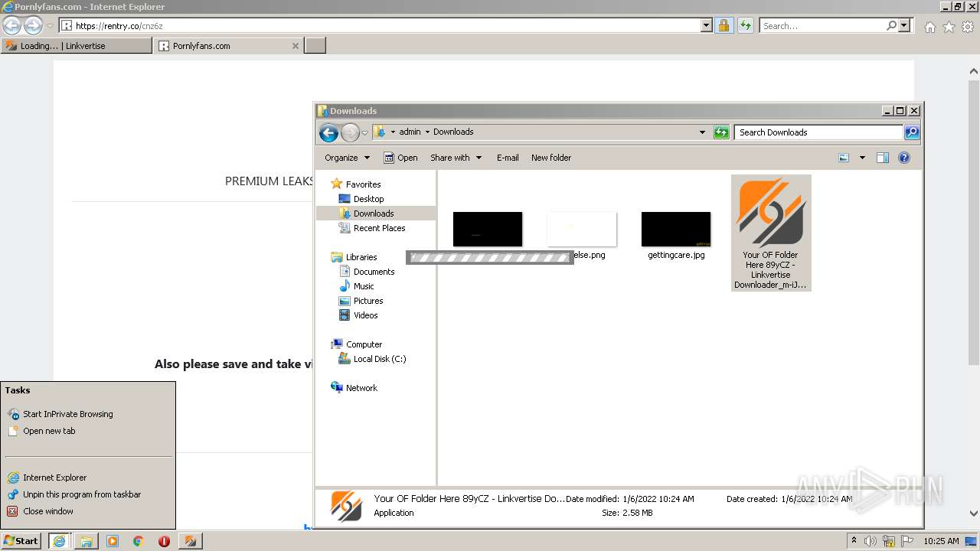Click the volume speaker tray icon

tap(871, 541)
